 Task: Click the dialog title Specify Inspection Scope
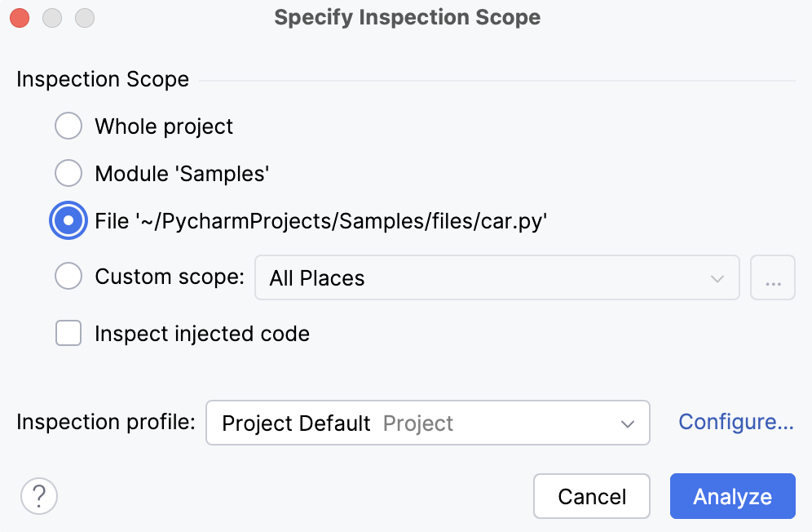407,16
